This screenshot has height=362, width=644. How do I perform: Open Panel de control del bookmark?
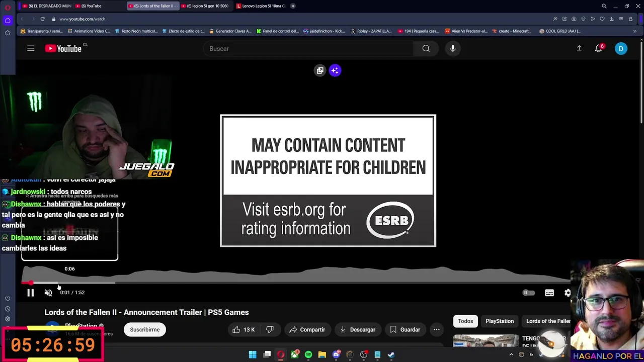pos(278,31)
